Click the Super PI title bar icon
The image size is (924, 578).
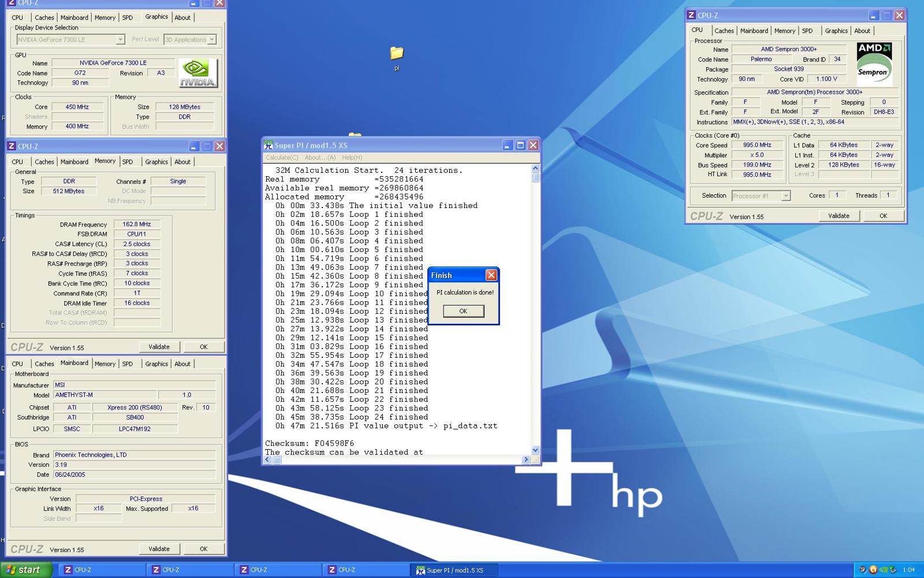(268, 145)
